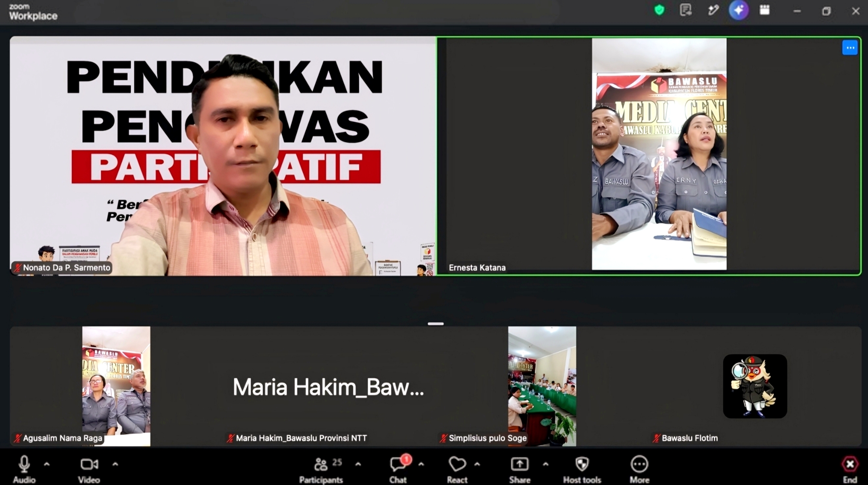Open the More options menu
This screenshot has width=868, height=485.
point(639,469)
